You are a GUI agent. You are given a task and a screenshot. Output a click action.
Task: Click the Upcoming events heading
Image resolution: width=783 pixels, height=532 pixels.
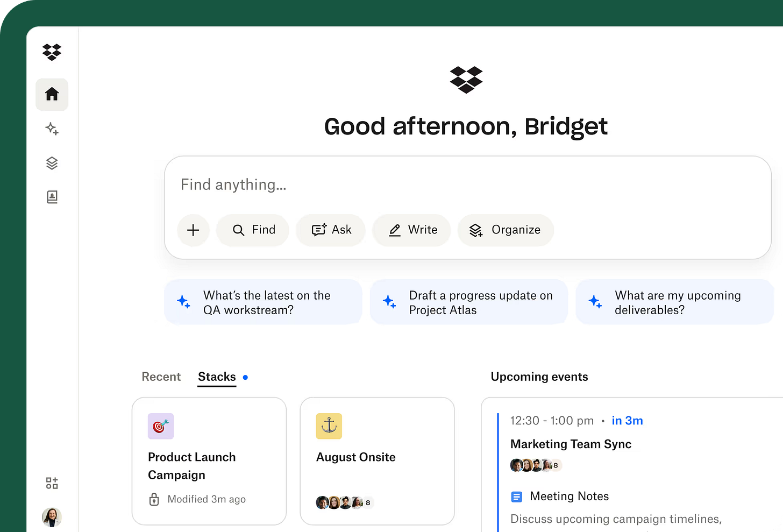click(x=539, y=377)
